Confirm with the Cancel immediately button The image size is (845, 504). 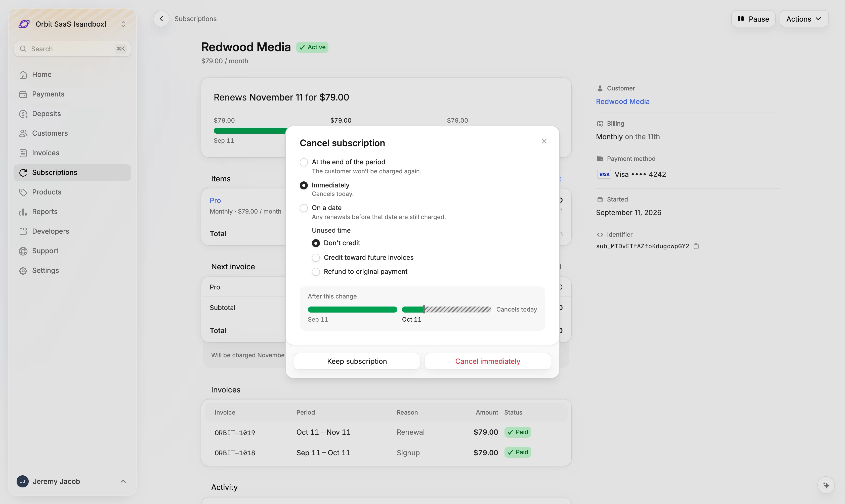click(x=487, y=361)
